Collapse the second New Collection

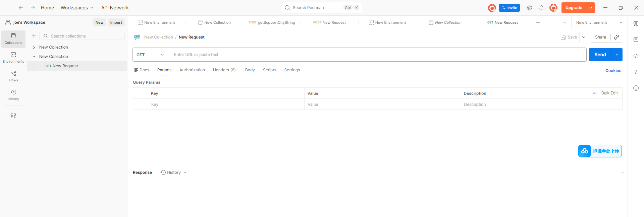pos(34,57)
